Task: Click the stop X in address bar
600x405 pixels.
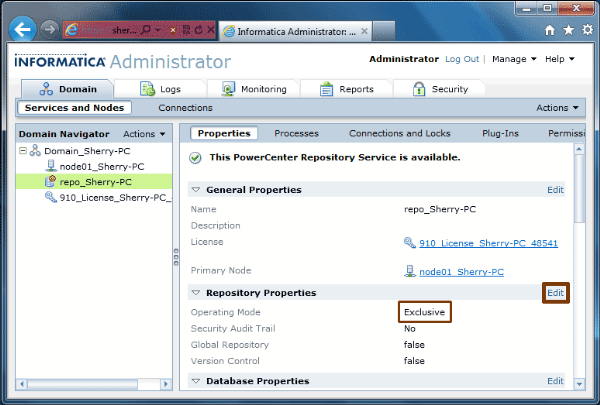Action: pyautogui.click(x=210, y=30)
